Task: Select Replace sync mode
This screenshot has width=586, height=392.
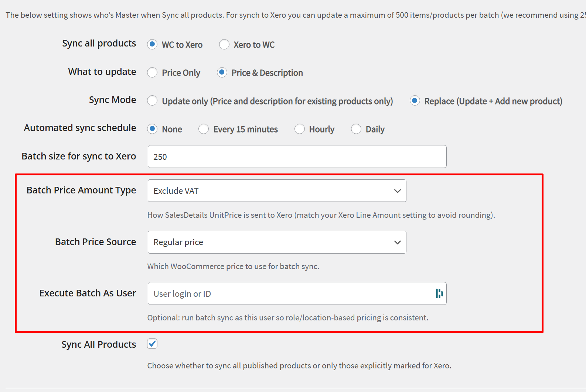Action: 415,100
